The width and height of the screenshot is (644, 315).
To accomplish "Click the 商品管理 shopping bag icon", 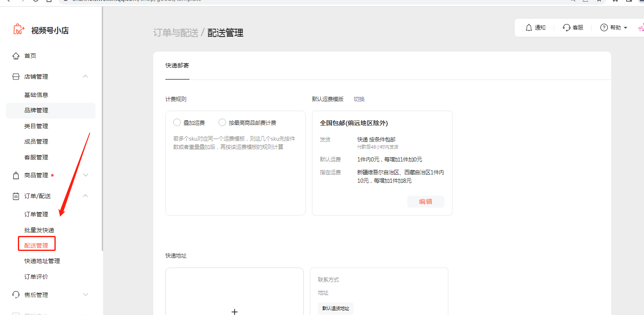I will pyautogui.click(x=16, y=176).
